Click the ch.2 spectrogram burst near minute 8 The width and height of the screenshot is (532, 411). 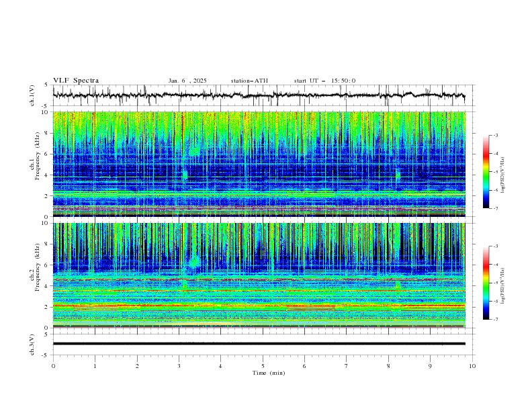(398, 285)
